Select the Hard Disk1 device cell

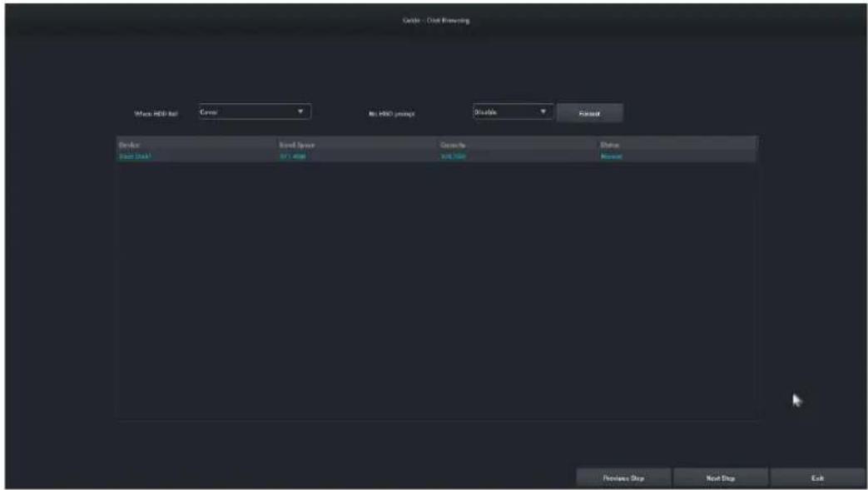tap(135, 156)
